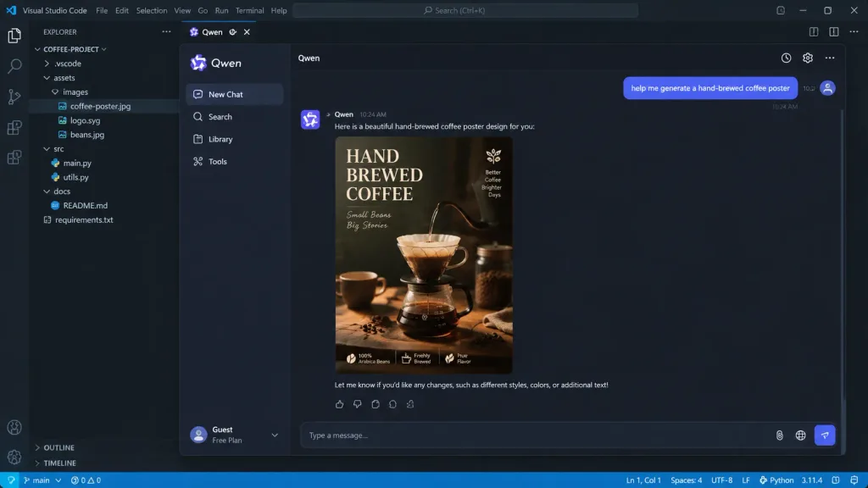This screenshot has width=868, height=488.
Task: Dislike the response with thumbs down
Action: pos(358,404)
